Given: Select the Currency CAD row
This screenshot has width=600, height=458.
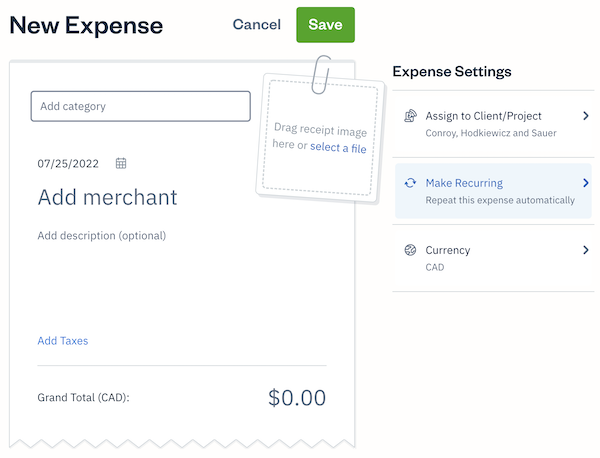Looking at the screenshot, I should tap(490, 258).
